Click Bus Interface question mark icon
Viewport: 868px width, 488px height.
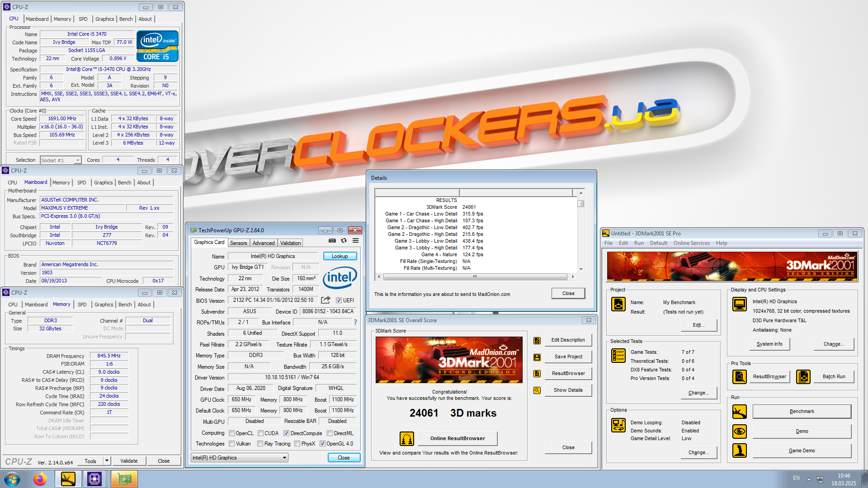click(355, 322)
